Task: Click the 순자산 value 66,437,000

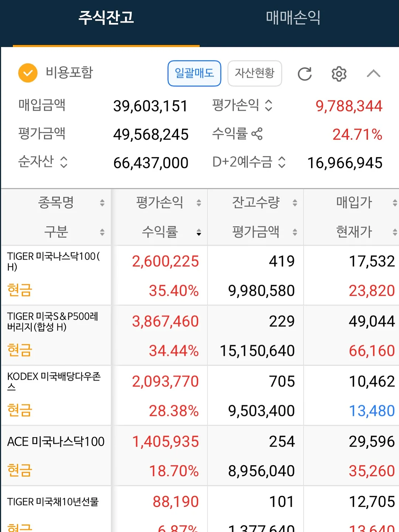Action: (151, 163)
